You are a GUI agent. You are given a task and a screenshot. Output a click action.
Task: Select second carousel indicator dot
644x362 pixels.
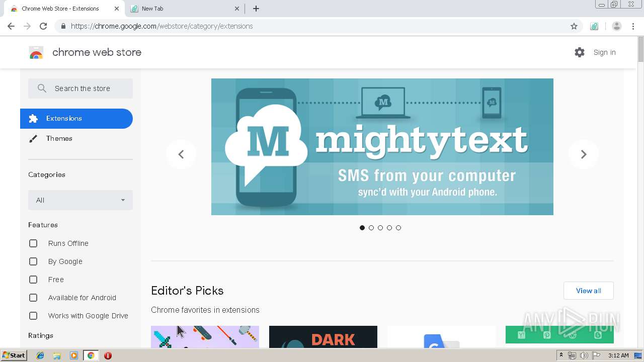(371, 228)
